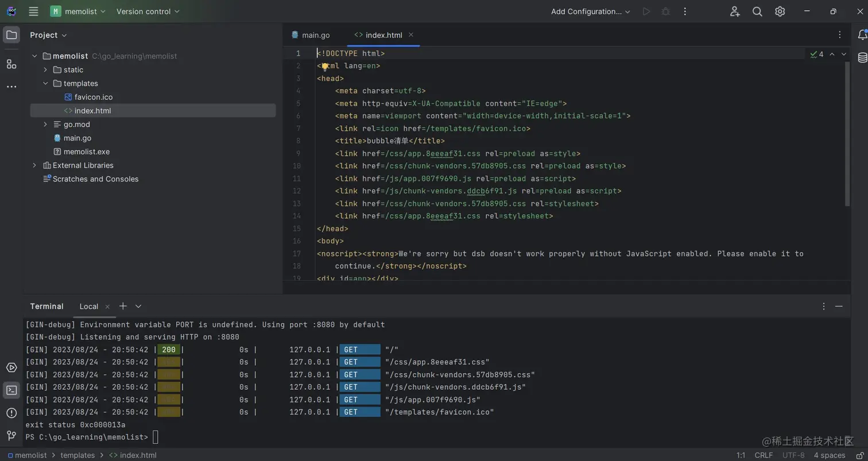Image resolution: width=868 pixels, height=461 pixels.
Task: Click the terminal prompt input
Action: pos(155,437)
